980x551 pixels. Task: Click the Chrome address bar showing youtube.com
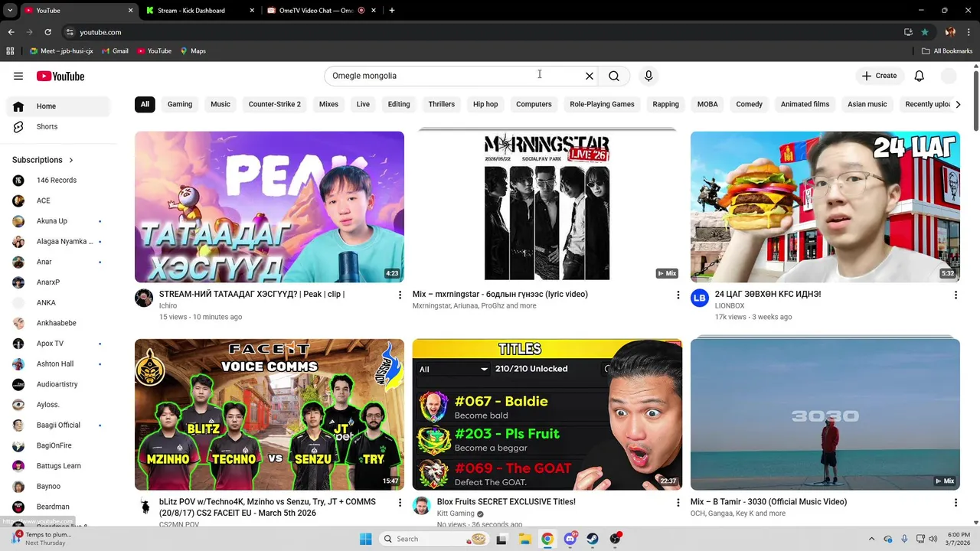482,32
